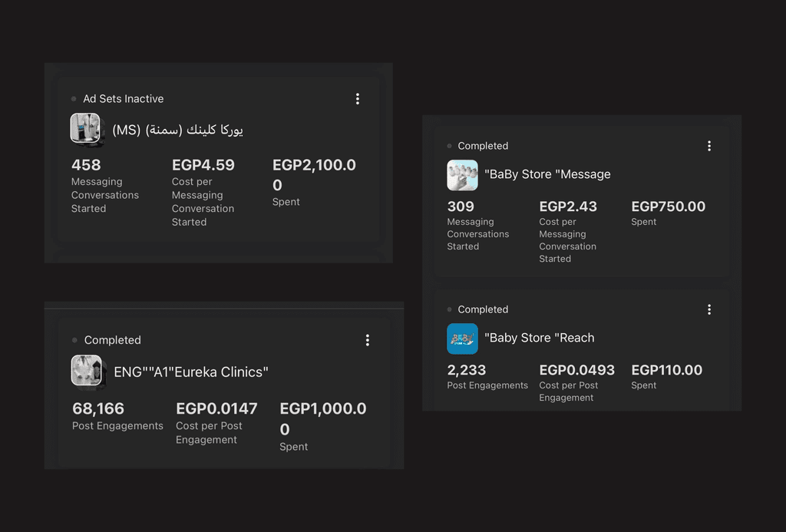Viewport: 786px width, 532px height.
Task: Click Cost per Post Engagement label under EGP0.0493
Action: (x=569, y=392)
